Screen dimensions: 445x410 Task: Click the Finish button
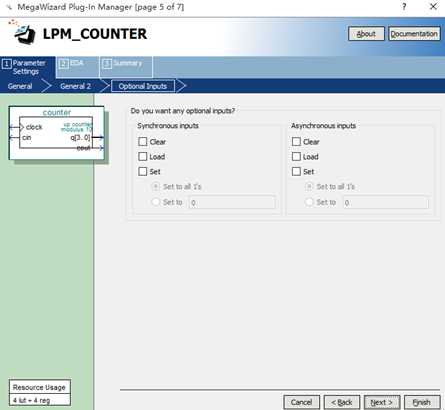pyautogui.click(x=422, y=402)
